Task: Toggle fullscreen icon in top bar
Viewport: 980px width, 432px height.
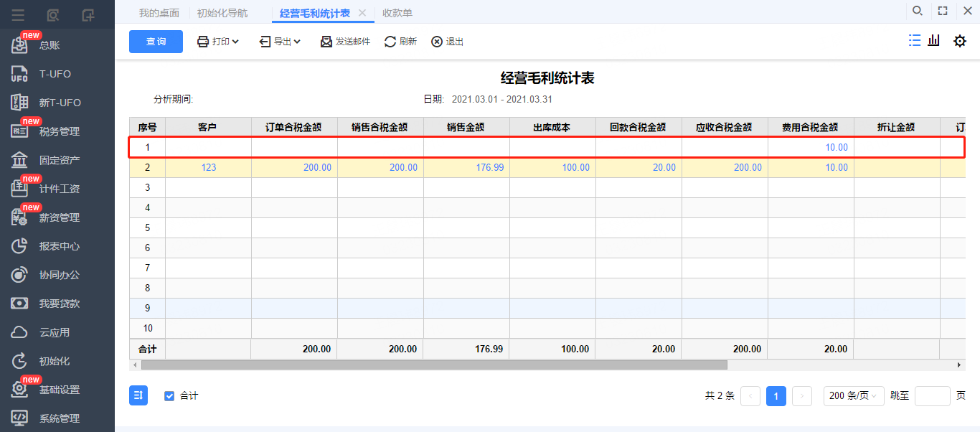Action: point(943,11)
